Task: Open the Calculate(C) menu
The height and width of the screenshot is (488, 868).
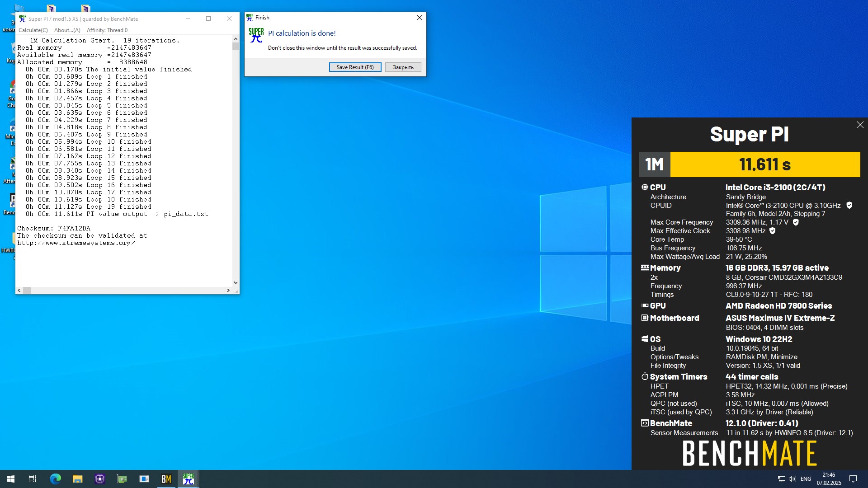Action: point(33,30)
